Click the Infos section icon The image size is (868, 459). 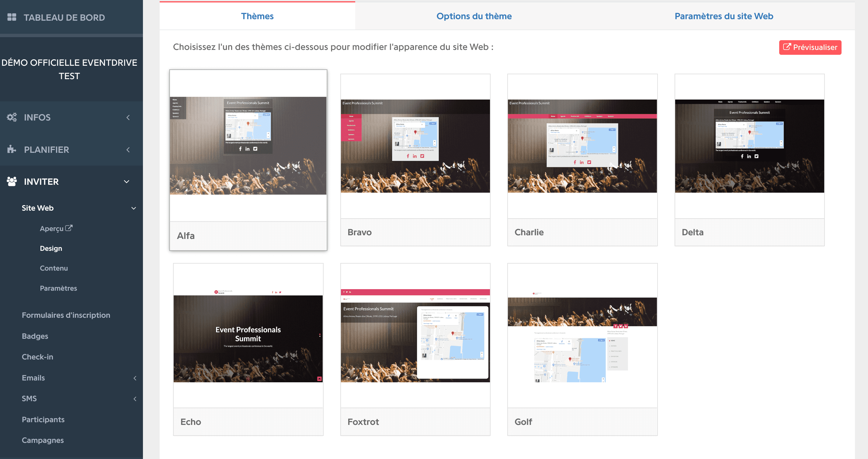point(12,117)
